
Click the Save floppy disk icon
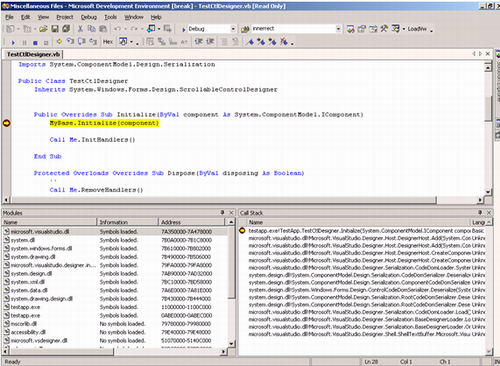click(55, 29)
